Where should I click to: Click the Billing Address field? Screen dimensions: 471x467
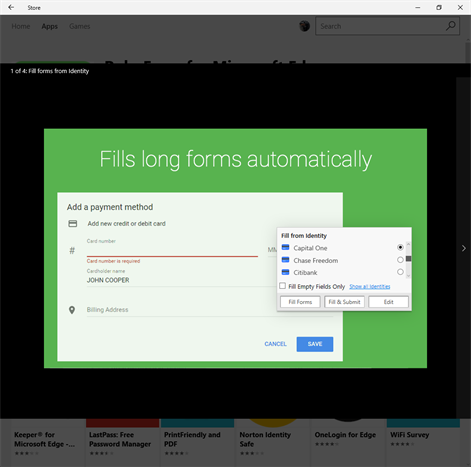(210, 310)
